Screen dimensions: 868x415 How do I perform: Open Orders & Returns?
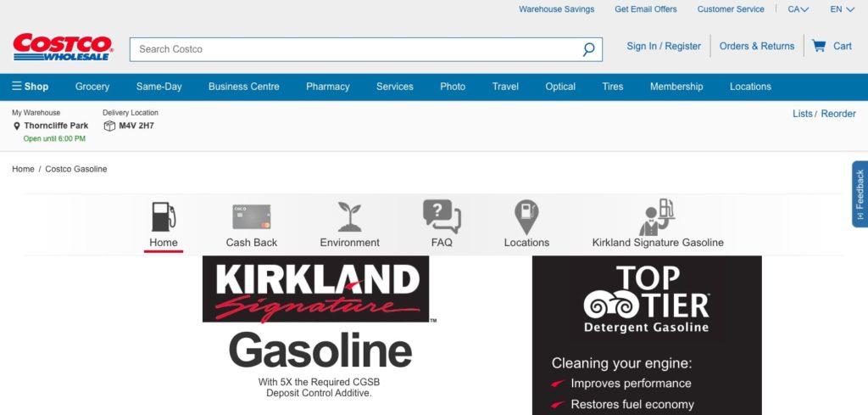(x=757, y=46)
